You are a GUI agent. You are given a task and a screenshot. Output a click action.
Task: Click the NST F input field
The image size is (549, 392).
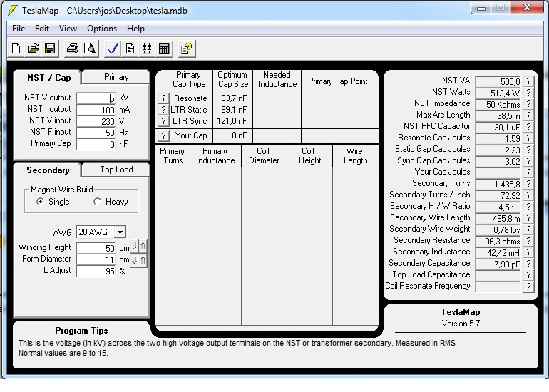96,133
